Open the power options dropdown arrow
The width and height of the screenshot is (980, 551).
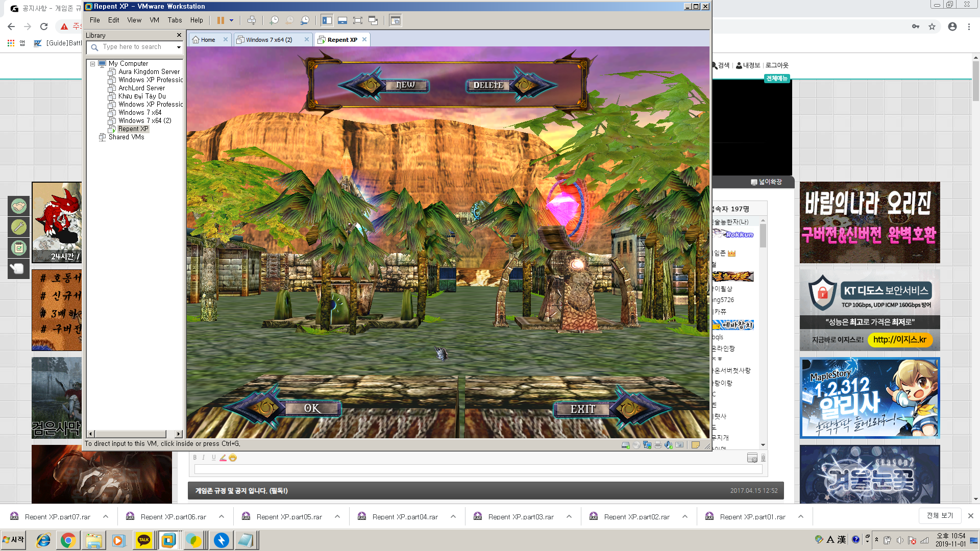tap(232, 20)
